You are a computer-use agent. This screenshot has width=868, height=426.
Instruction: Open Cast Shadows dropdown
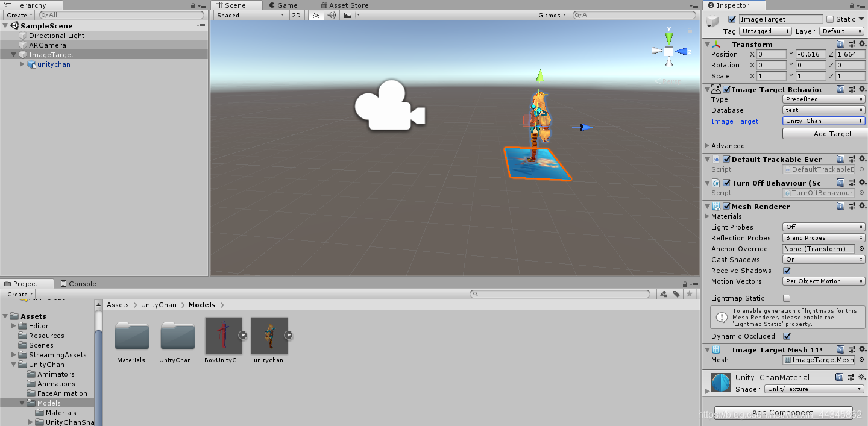824,260
